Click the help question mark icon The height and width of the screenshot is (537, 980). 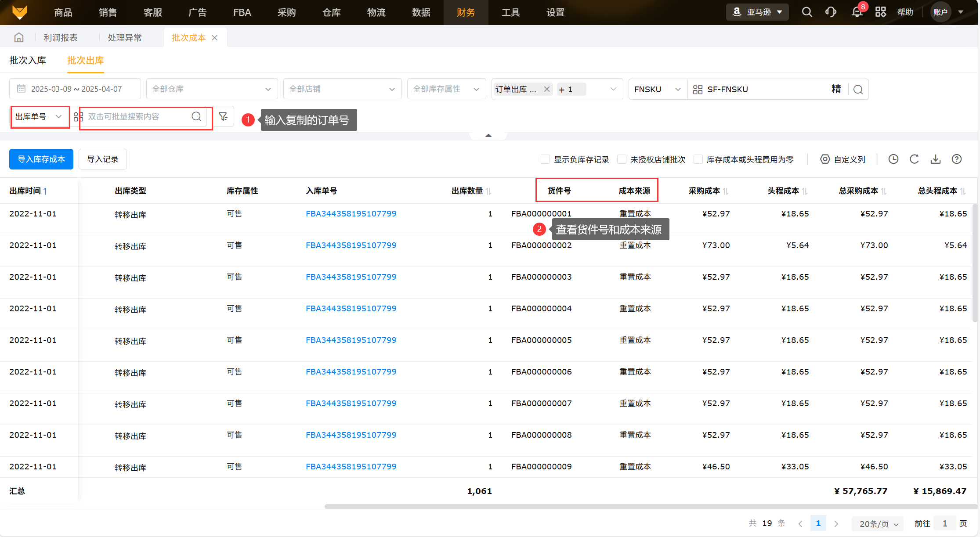click(956, 159)
